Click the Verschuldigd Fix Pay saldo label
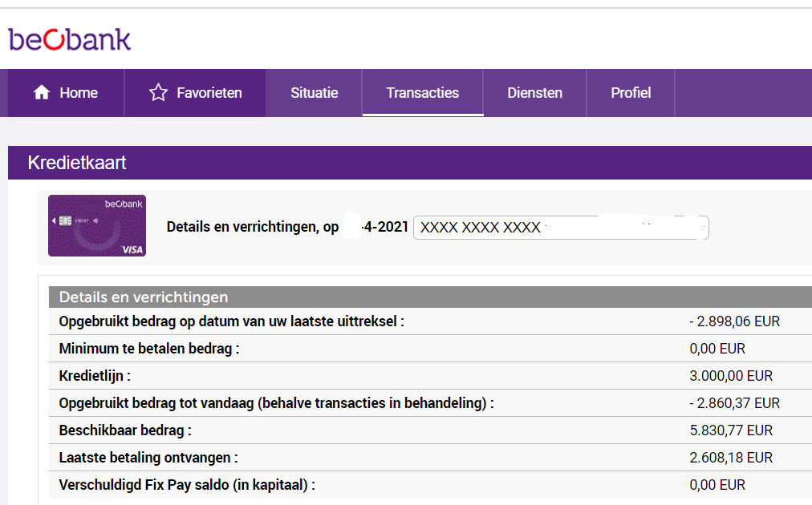Screen dimensions: 812x505 (x=187, y=485)
